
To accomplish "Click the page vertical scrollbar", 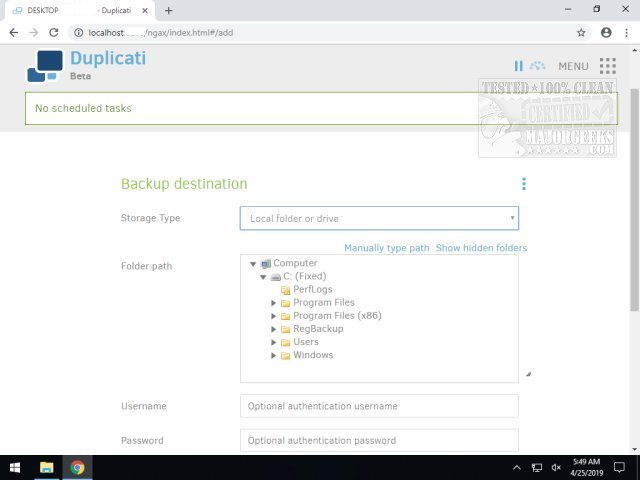I will 634,200.
